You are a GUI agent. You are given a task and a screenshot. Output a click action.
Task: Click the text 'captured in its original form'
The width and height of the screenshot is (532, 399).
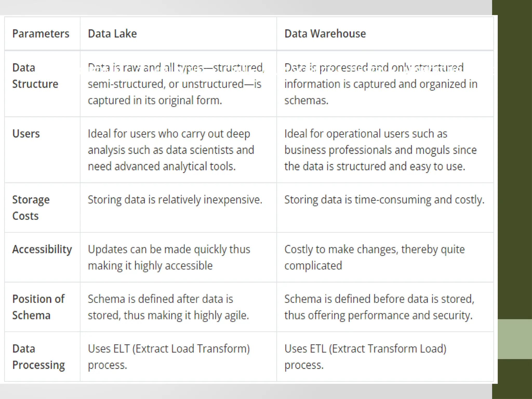(x=155, y=100)
